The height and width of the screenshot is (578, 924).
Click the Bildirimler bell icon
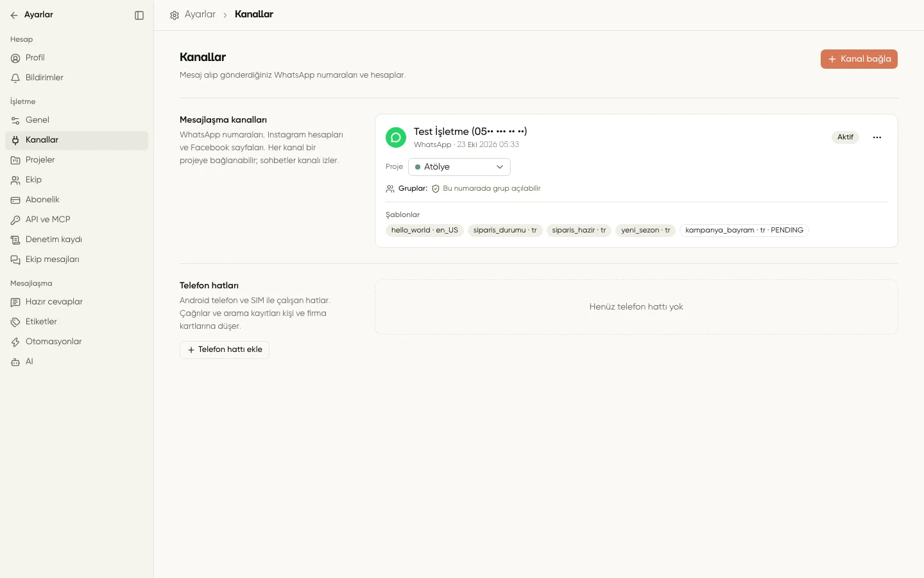point(15,78)
